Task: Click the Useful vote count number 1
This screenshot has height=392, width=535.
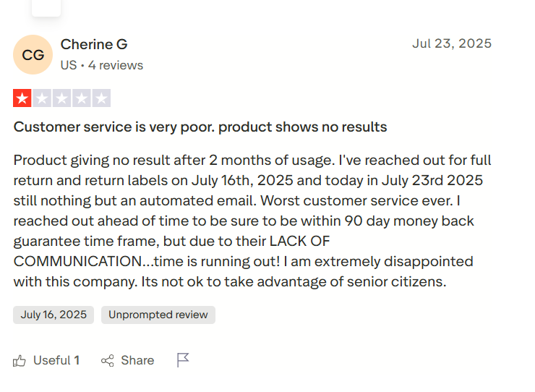Action: coord(77,360)
